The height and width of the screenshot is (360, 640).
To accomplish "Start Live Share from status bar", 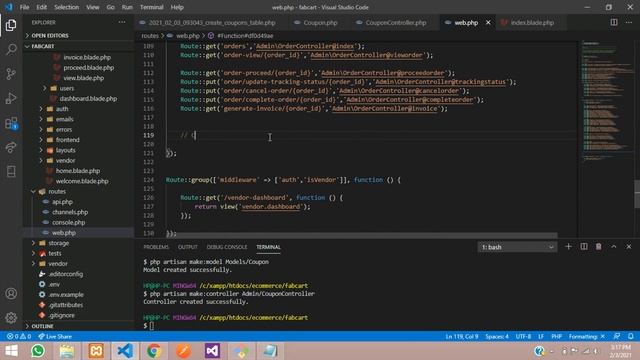I will tap(55, 336).
